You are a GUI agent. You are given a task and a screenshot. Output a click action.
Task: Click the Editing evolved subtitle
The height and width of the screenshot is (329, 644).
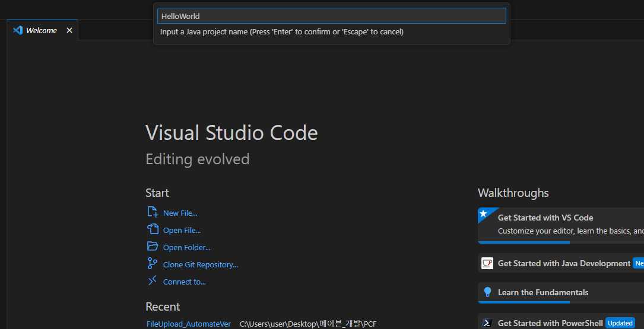pyautogui.click(x=198, y=159)
